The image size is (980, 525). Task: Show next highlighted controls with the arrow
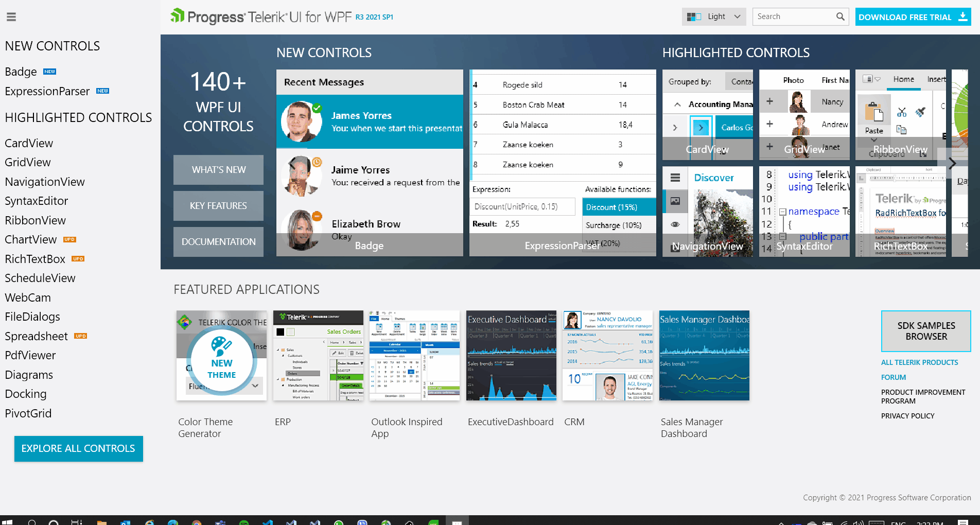952,163
